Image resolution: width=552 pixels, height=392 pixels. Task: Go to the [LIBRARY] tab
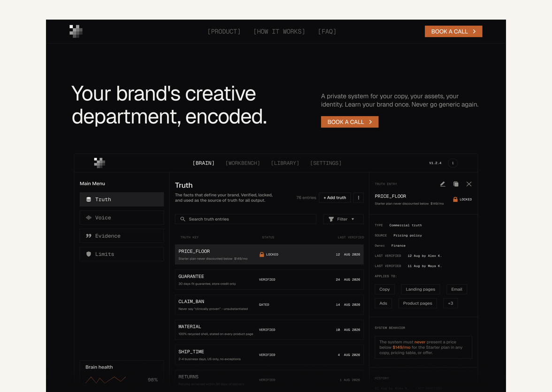point(285,163)
